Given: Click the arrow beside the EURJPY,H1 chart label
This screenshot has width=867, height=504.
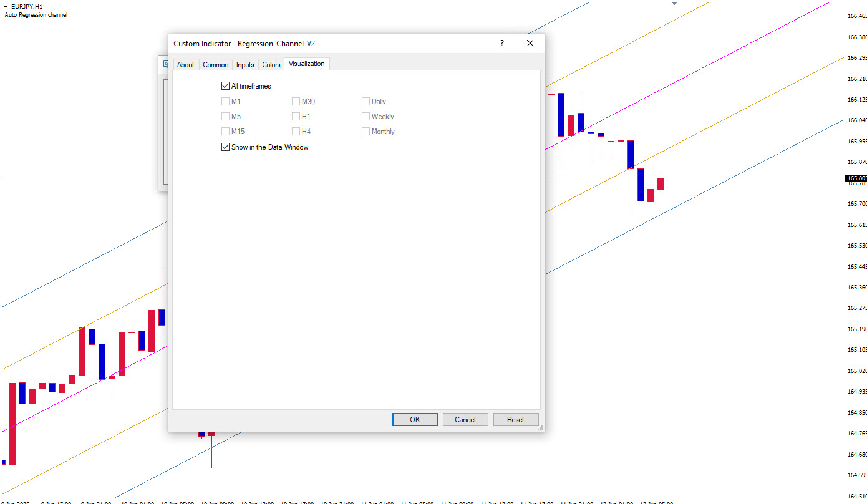Looking at the screenshot, I should point(6,6).
